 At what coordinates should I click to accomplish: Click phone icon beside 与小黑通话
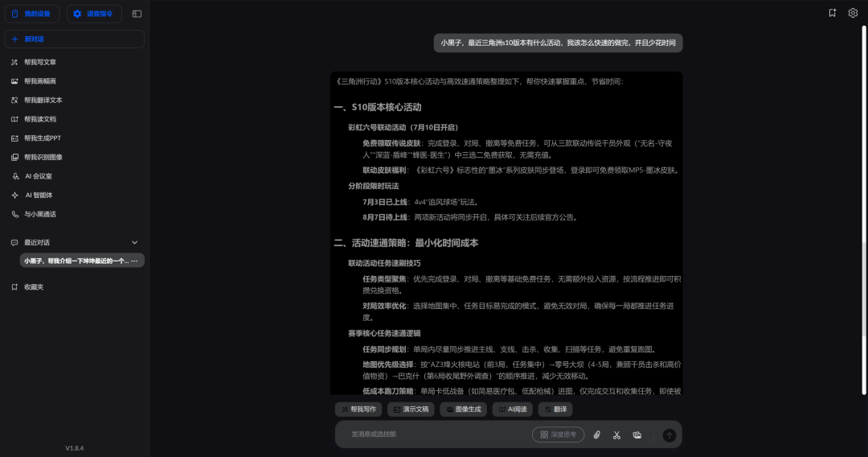point(14,214)
